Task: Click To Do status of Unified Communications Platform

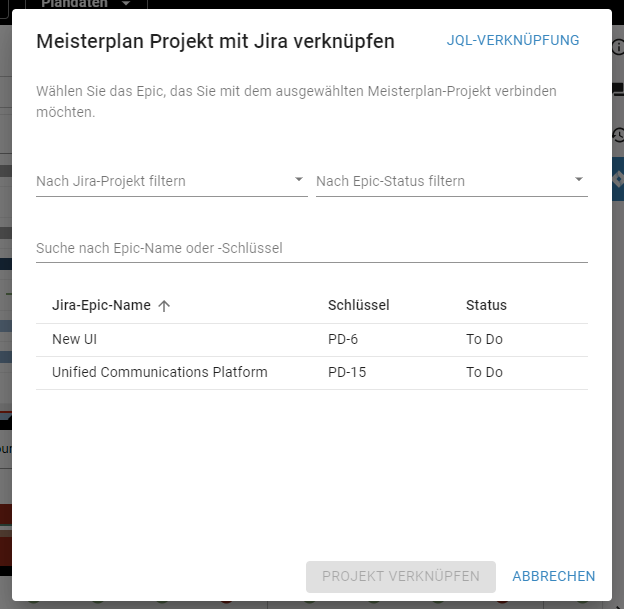Action: pos(484,372)
